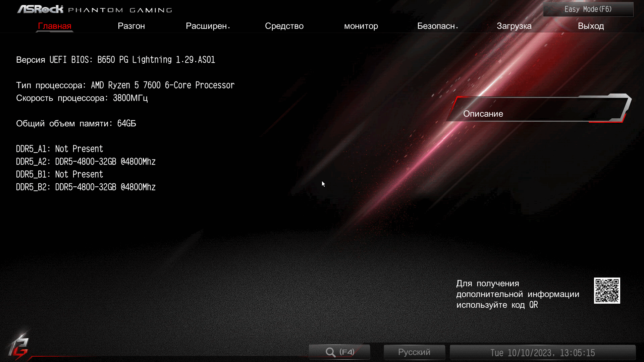Viewport: 644px width, 362px height.
Task: Click the QR code help text
Action: point(518,294)
